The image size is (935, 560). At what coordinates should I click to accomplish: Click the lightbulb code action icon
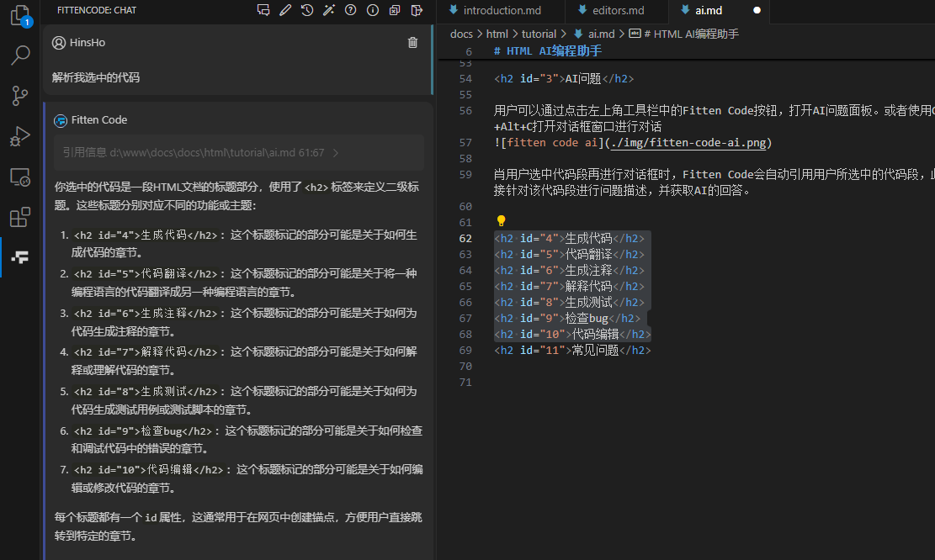[x=501, y=221]
